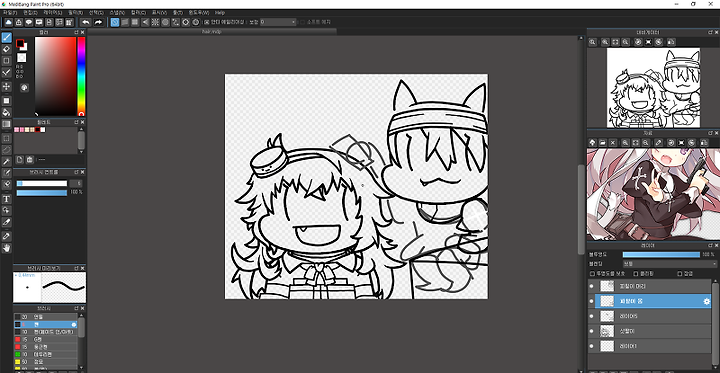The height and width of the screenshot is (373, 720).
Task: Select the Move tool
Action: click(6, 86)
